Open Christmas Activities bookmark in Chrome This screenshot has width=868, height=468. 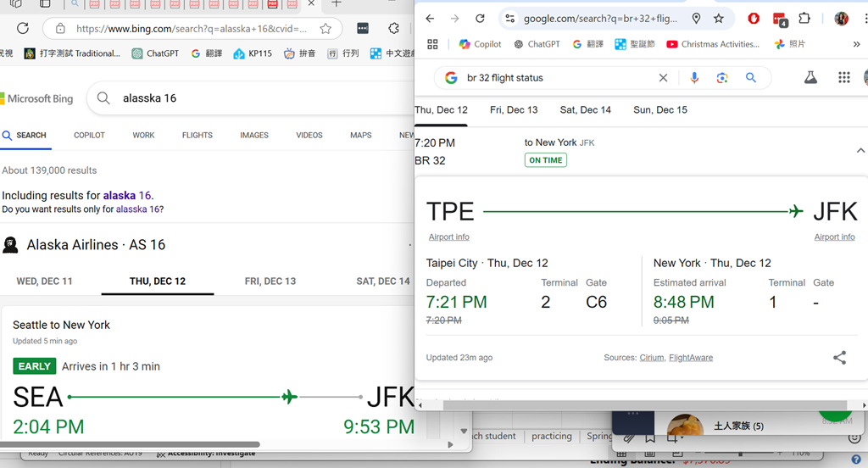[x=713, y=44]
